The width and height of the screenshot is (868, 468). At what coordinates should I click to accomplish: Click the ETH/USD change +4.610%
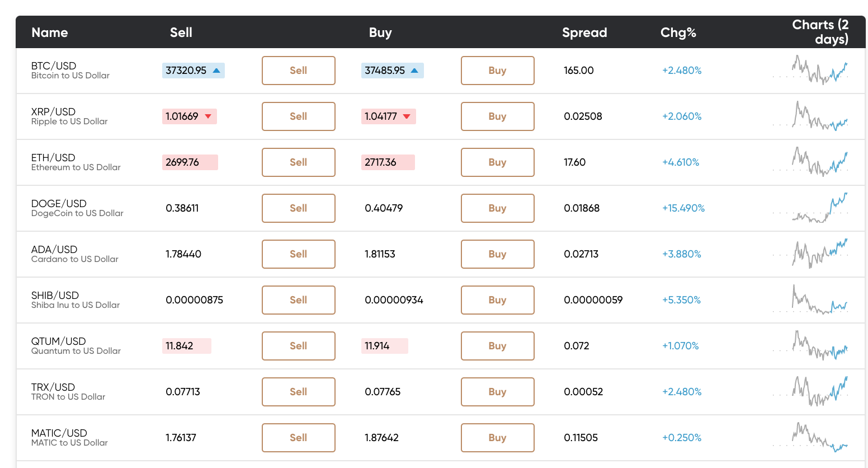681,162
